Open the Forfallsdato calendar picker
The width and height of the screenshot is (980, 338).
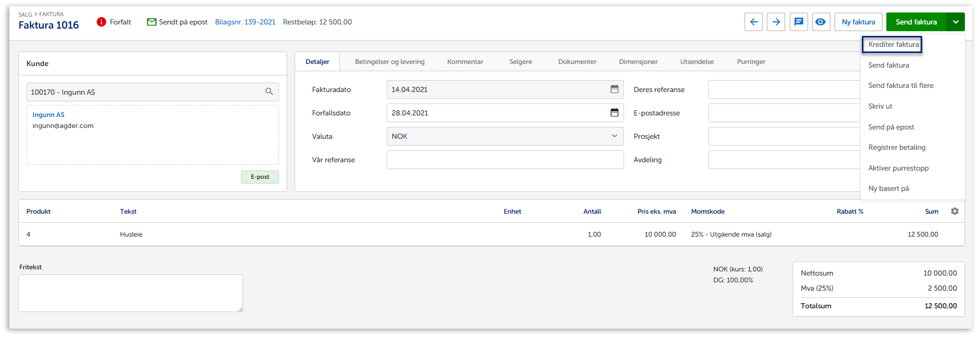614,113
